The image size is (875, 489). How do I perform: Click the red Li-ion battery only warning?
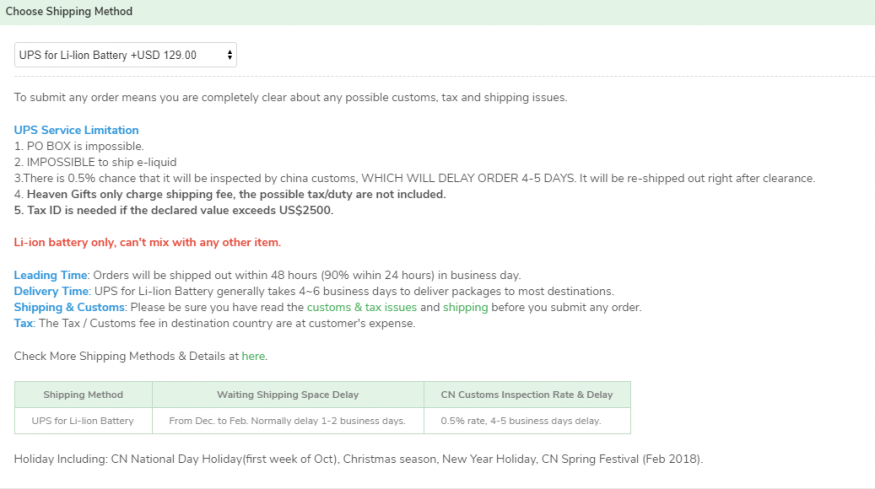(x=147, y=243)
